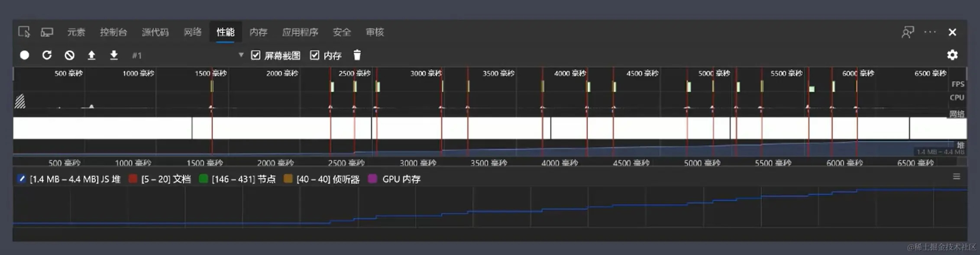Viewport: 980px width, 255px height.
Task: Save the profile using the download arrow
Action: 114,55
